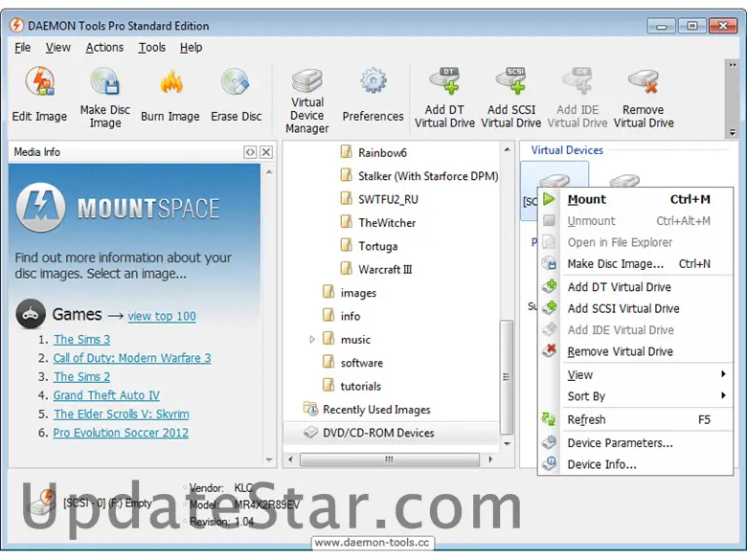Click the Device Info menu icon
Image resolution: width=747 pixels, height=560 pixels.
click(x=549, y=463)
